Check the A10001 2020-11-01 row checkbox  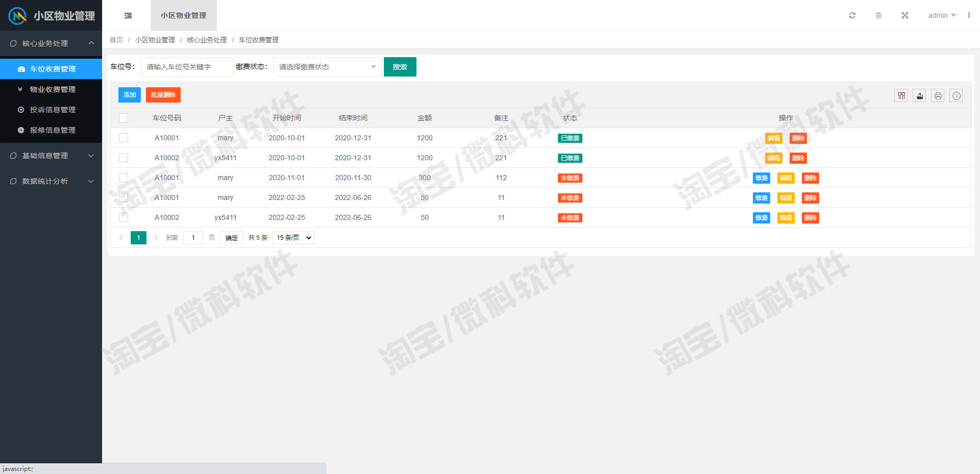[124, 178]
